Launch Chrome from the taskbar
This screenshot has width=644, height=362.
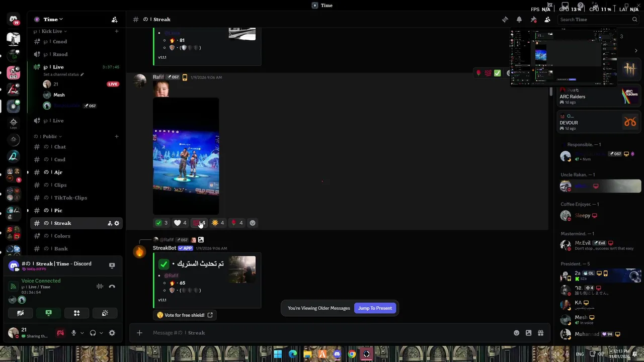(352, 354)
